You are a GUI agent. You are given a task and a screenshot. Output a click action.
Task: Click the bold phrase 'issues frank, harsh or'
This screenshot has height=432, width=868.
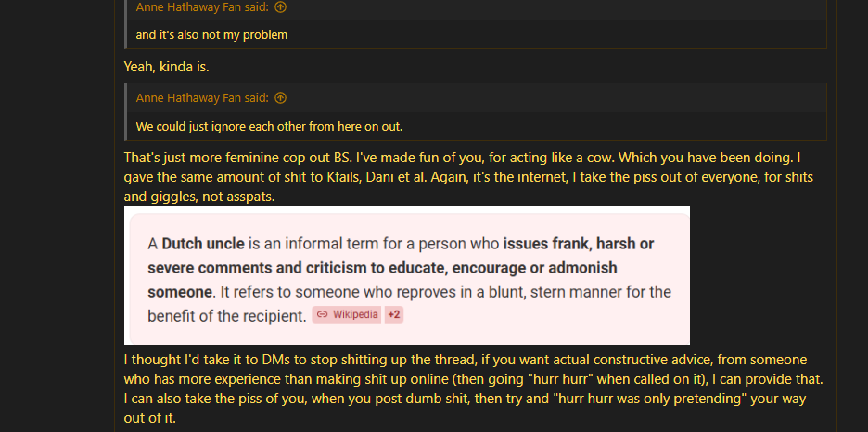point(579,244)
